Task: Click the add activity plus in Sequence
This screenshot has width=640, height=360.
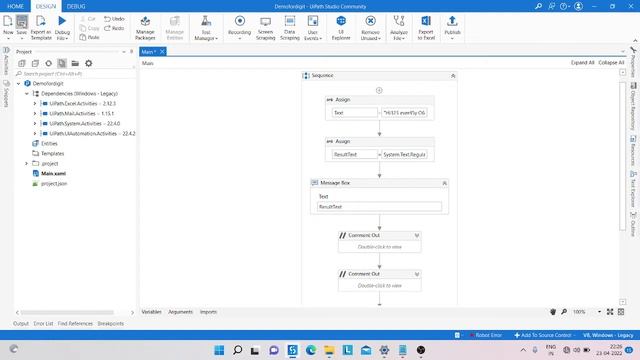Action: pos(379,90)
